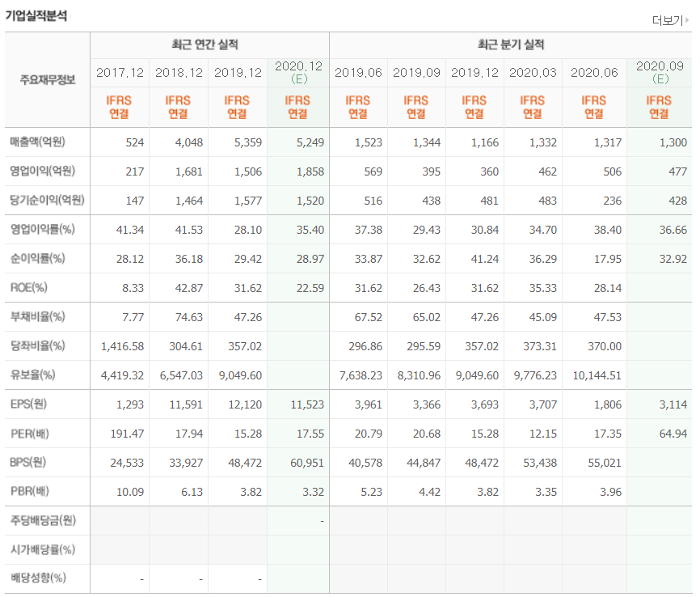This screenshot has height=597, width=700.
Task: Click the 2017.12 annual column header
Action: (x=120, y=72)
